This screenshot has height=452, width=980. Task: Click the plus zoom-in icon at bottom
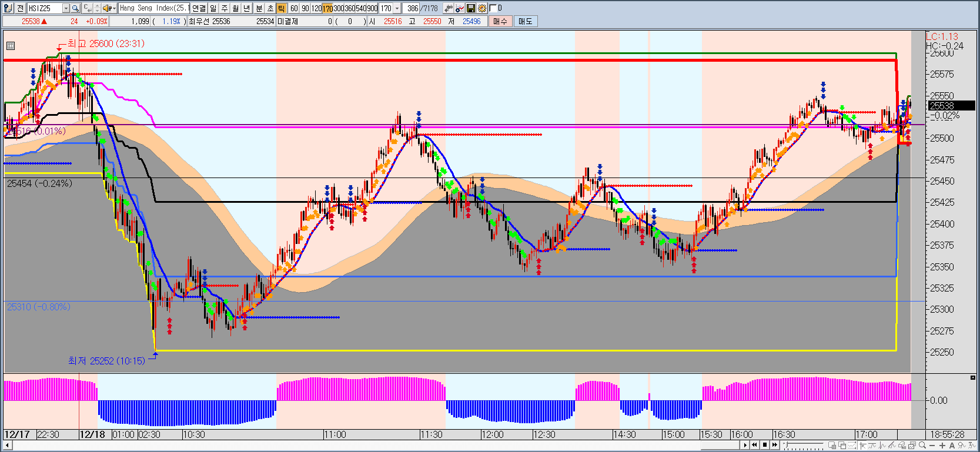pos(942,446)
